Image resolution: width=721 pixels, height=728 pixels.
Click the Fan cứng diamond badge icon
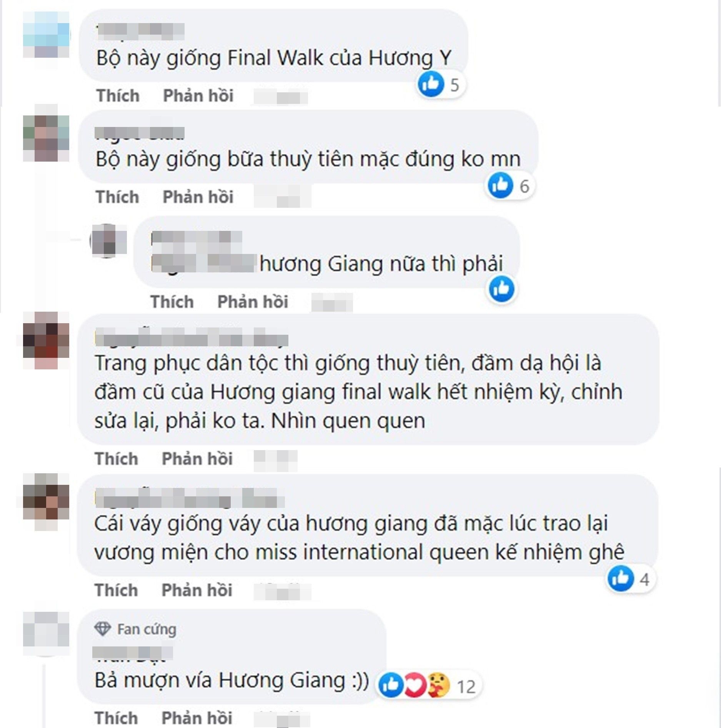(x=103, y=629)
